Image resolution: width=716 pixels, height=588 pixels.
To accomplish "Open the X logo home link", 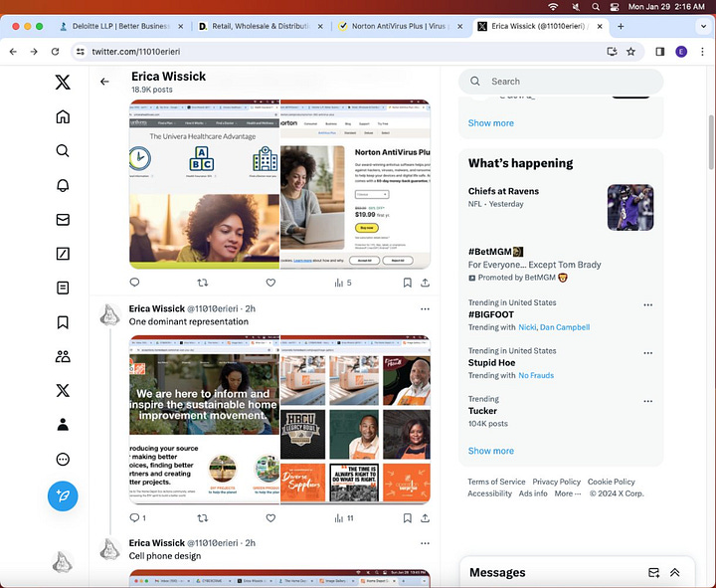I will tap(63, 83).
